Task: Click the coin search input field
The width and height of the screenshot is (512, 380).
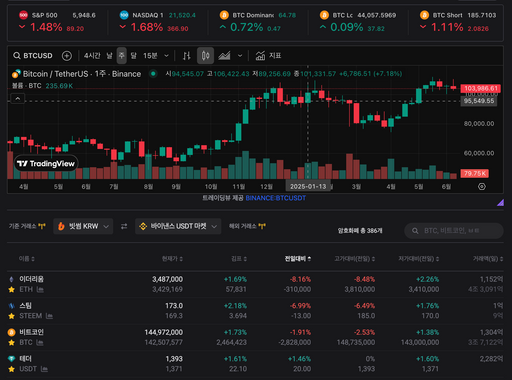Action: (x=454, y=231)
